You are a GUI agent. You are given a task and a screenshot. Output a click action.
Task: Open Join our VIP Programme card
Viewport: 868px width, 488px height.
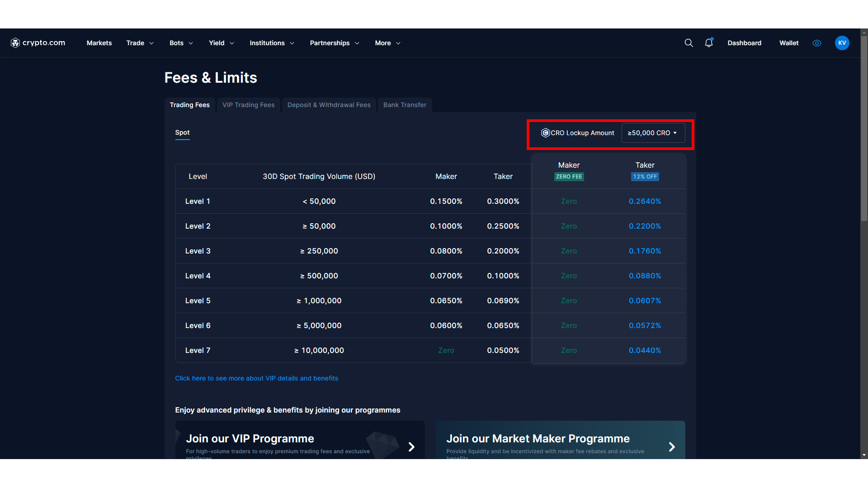pyautogui.click(x=300, y=440)
